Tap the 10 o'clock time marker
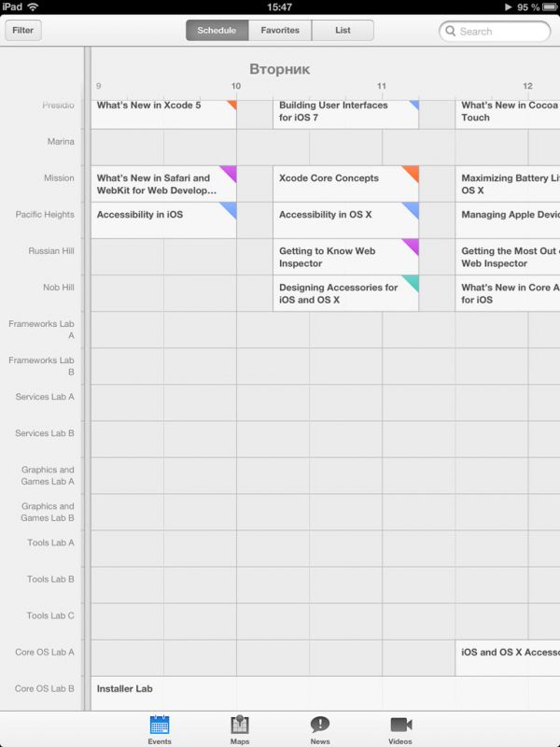 coord(236,86)
